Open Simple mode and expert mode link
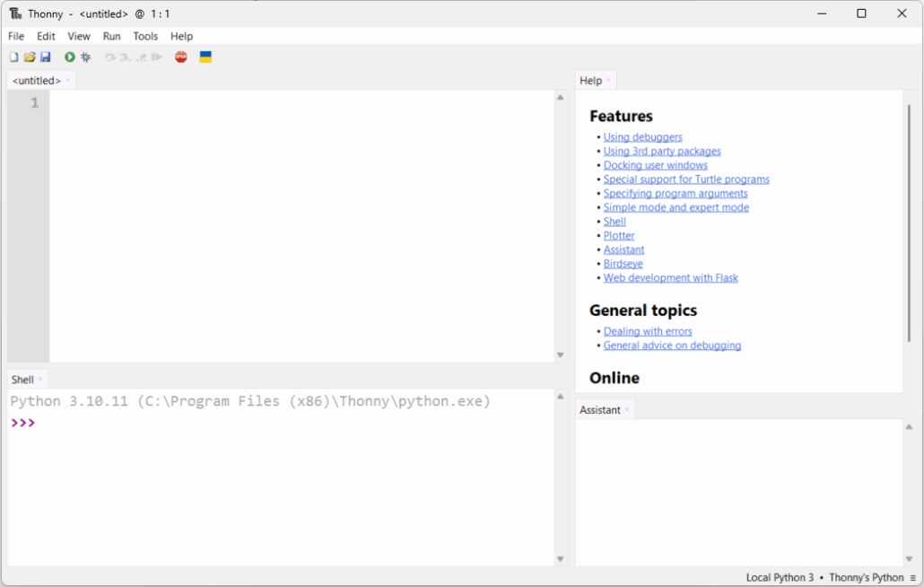This screenshot has height=587, width=924. point(676,207)
